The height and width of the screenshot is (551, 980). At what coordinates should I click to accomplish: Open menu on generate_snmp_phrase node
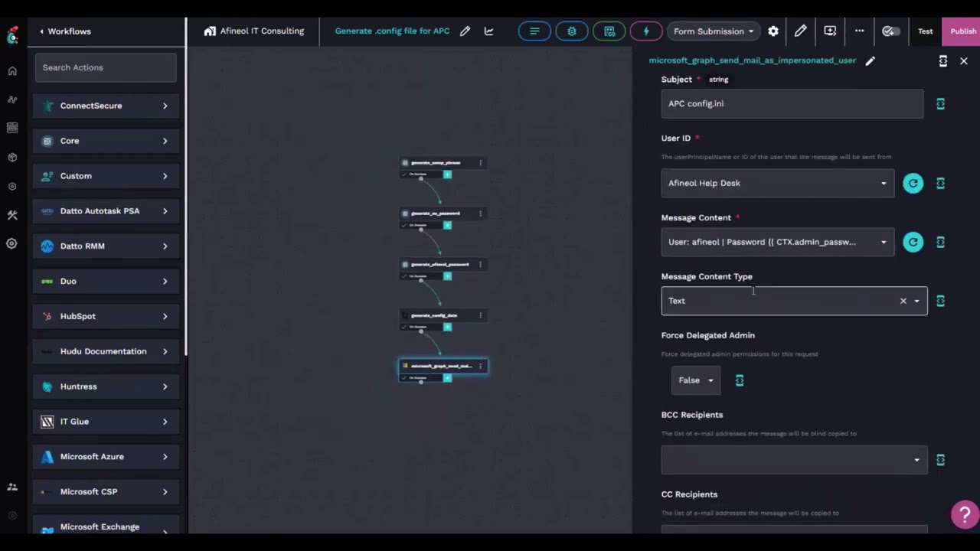481,162
